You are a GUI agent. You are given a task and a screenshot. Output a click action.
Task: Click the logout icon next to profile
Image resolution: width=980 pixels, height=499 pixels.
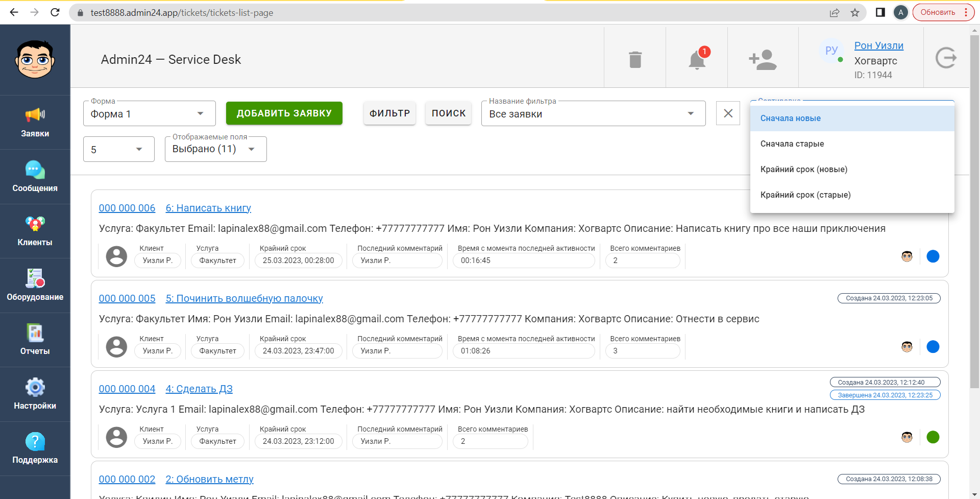point(947,58)
